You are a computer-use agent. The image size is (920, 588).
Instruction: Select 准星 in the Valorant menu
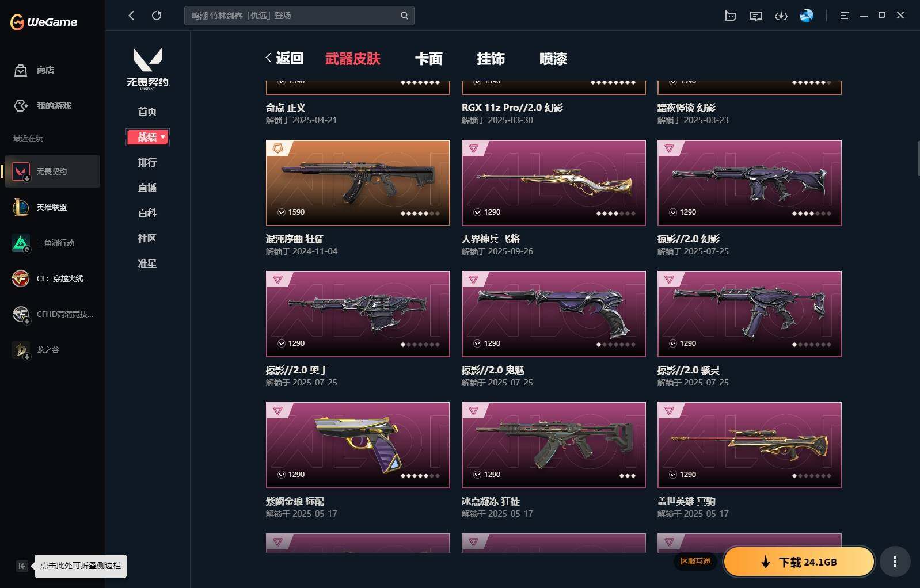pos(147,264)
